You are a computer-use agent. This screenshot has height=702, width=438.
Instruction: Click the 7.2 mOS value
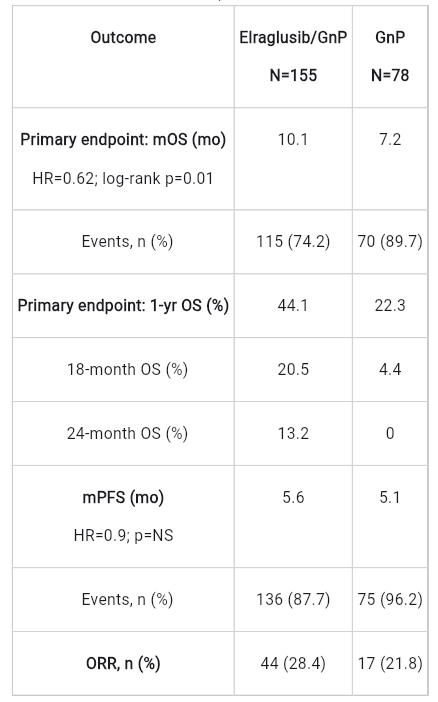tap(390, 139)
